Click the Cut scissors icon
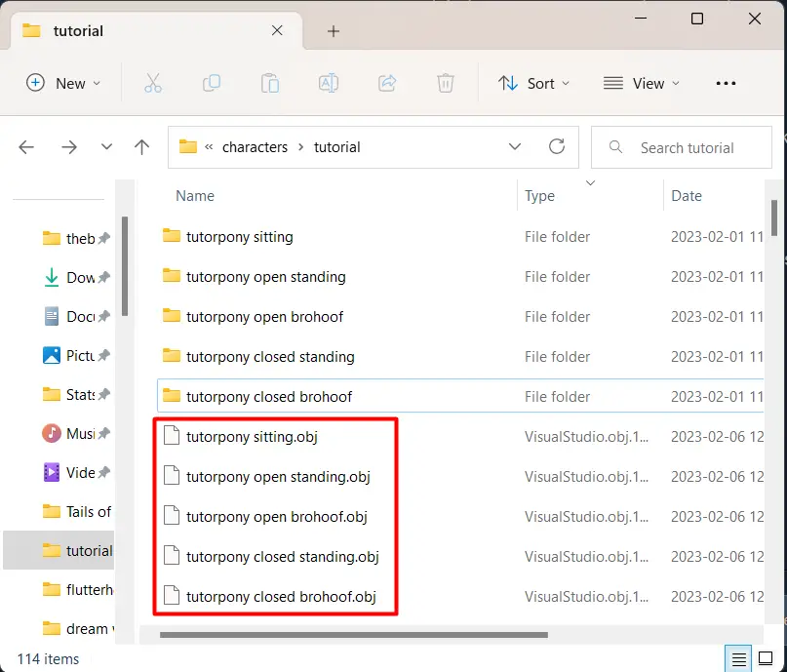 pos(153,83)
